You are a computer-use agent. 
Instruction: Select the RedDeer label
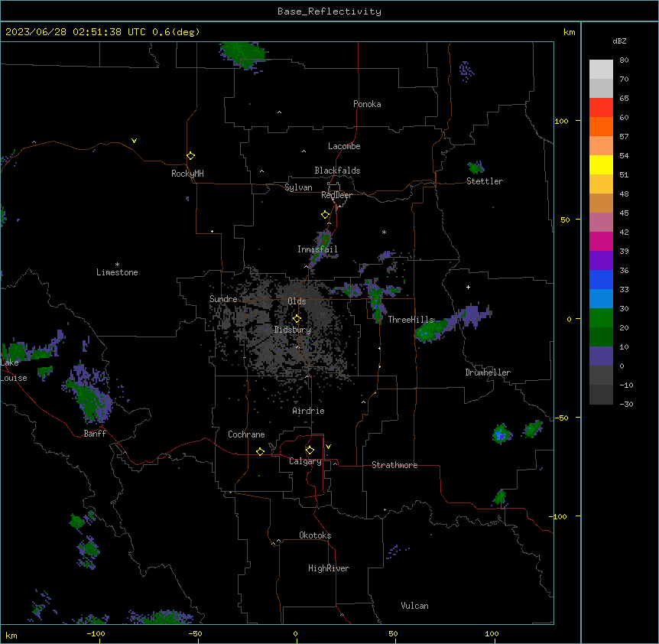[336, 195]
